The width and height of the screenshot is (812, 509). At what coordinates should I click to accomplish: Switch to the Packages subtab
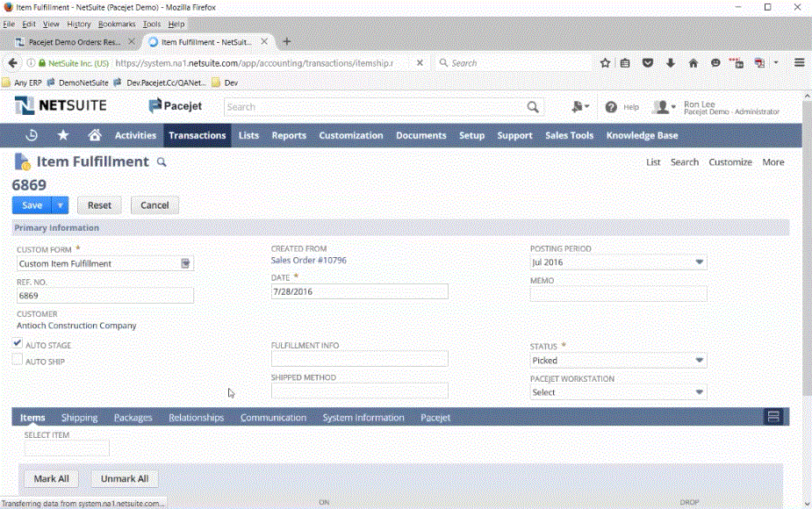click(133, 418)
